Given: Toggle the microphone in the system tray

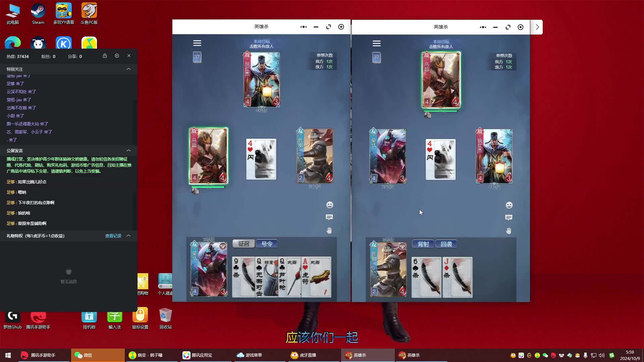Looking at the screenshot, I should pos(585,355).
